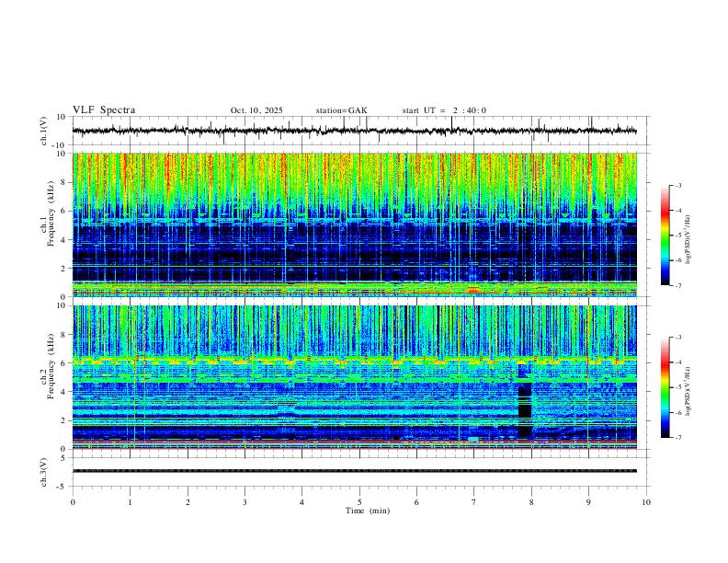Click the "-3" label on upper colorbar
Viewport: 728px width, 563px height.
coord(678,185)
